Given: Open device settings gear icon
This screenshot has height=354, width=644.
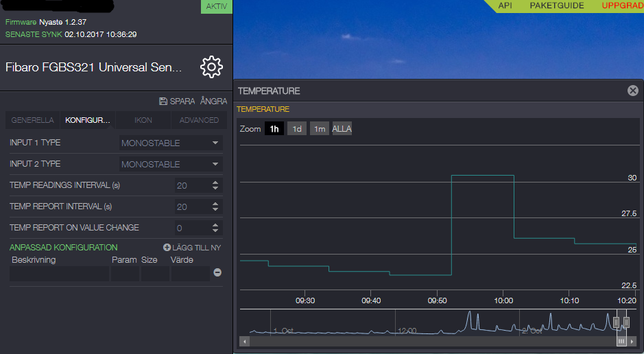Looking at the screenshot, I should pos(211,67).
